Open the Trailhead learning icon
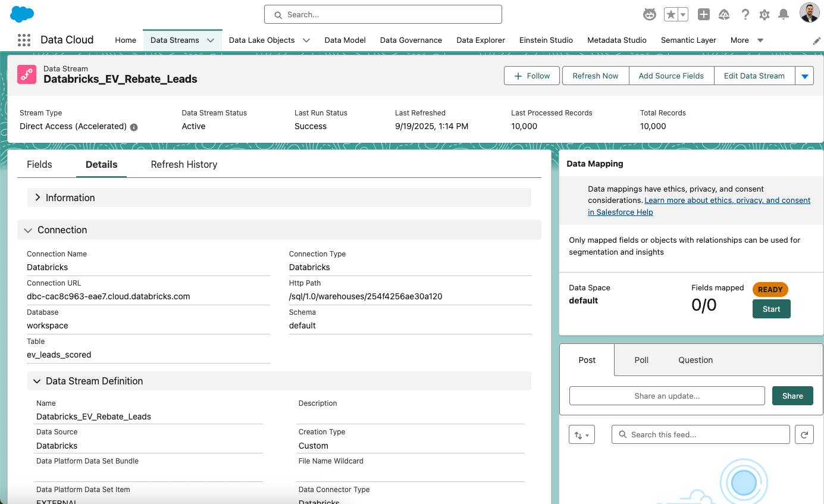Image resolution: width=824 pixels, height=504 pixels. 724,14
